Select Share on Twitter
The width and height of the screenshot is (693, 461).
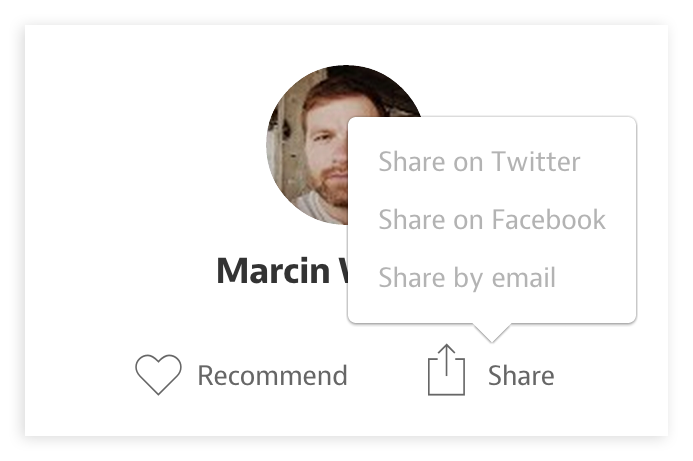coord(479,162)
